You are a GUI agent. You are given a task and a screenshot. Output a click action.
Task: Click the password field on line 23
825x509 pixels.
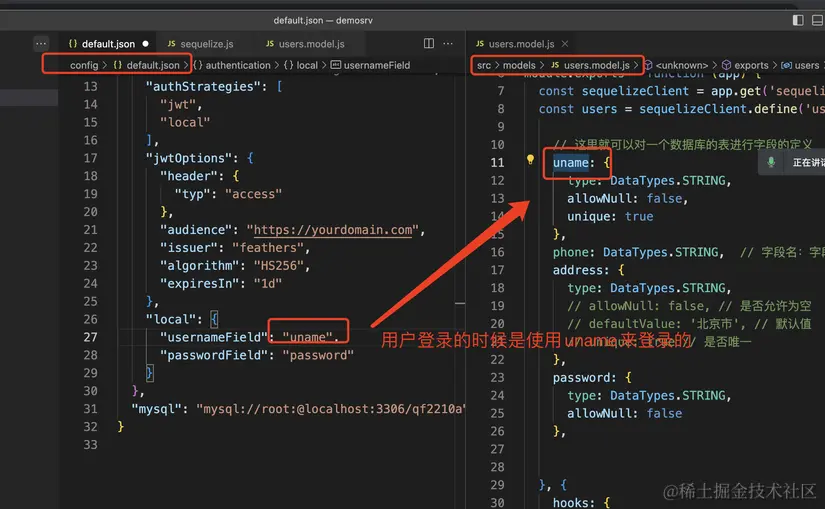pos(581,377)
